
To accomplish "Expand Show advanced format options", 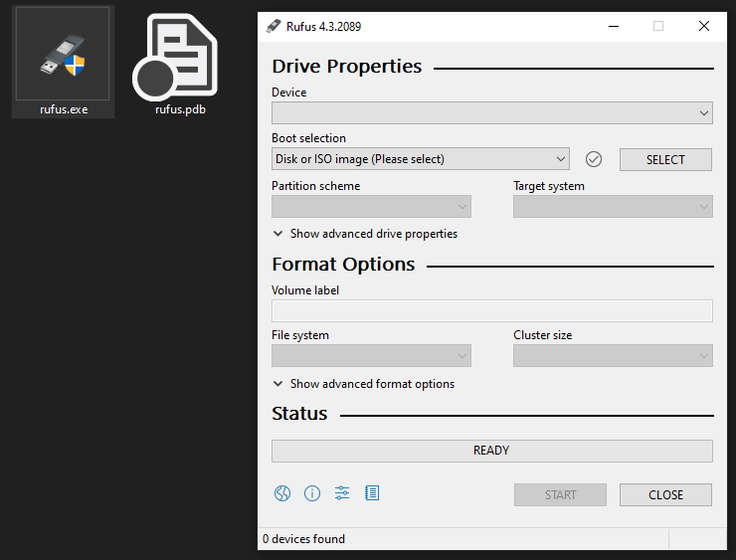I will tap(363, 384).
